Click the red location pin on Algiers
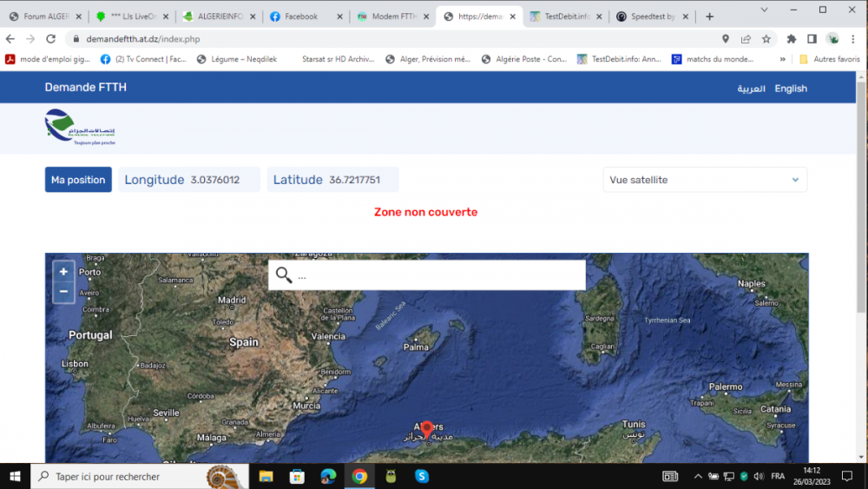 [x=426, y=429]
